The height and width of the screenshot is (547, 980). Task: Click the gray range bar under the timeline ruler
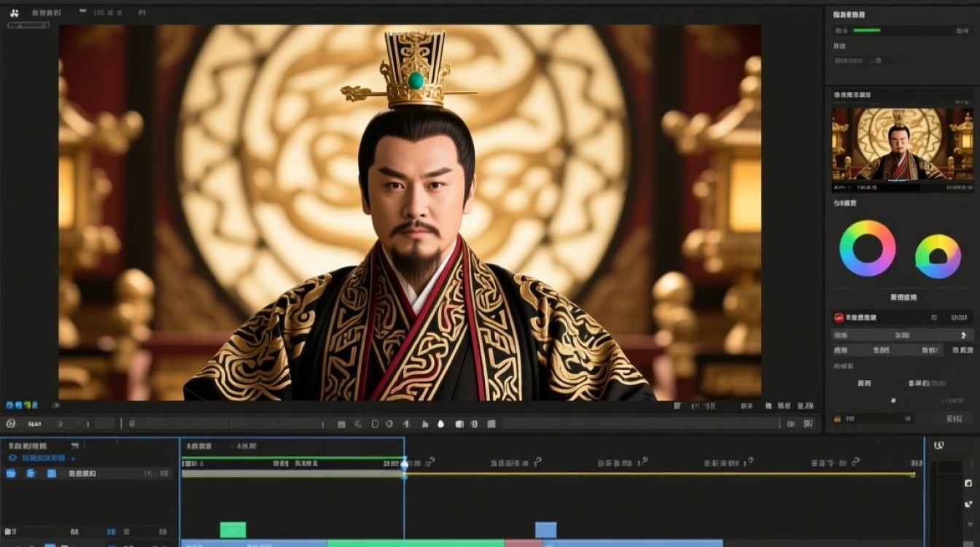coord(293,474)
